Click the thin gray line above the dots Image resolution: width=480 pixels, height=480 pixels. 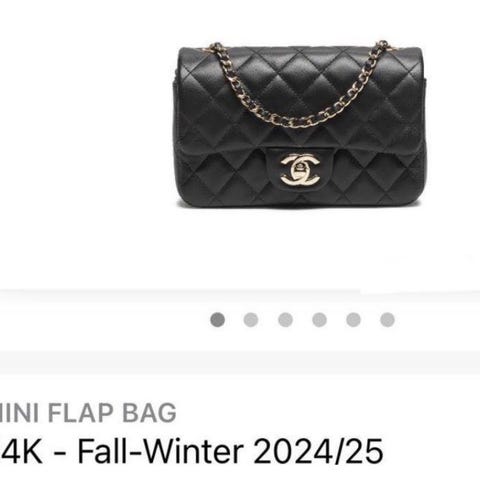point(240,291)
